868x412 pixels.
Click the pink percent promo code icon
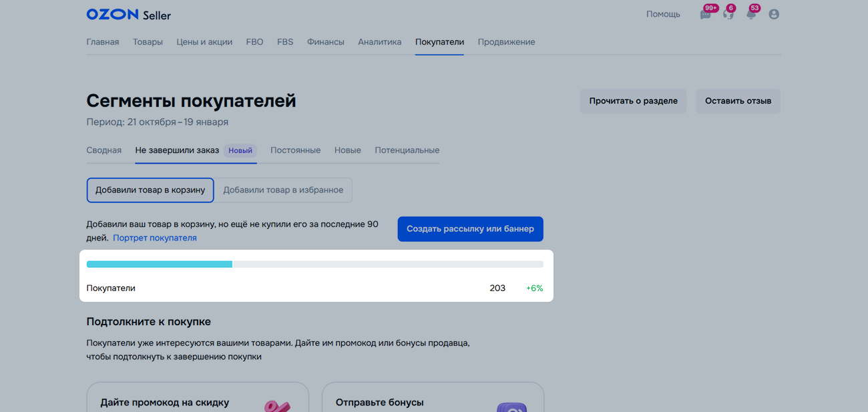pyautogui.click(x=276, y=405)
